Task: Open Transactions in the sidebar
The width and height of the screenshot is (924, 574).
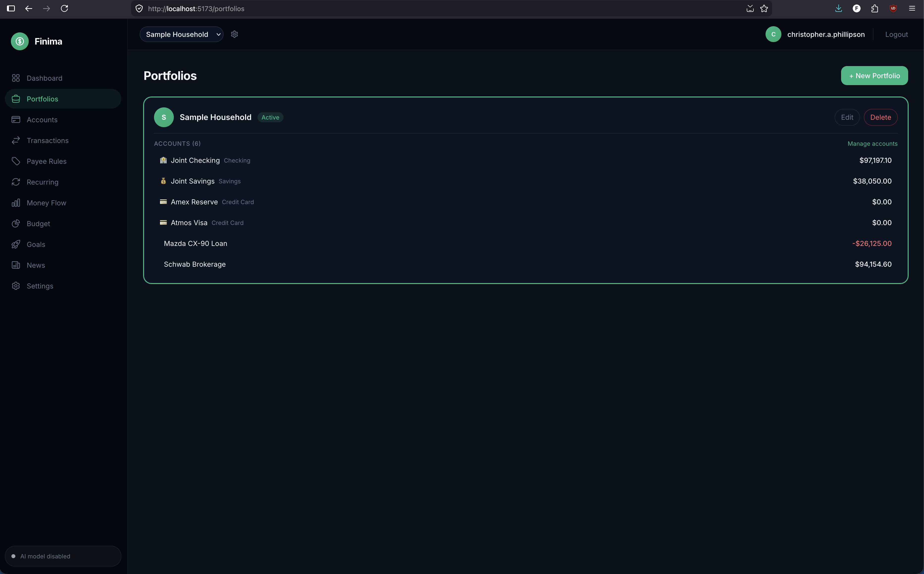Action: pos(63,141)
